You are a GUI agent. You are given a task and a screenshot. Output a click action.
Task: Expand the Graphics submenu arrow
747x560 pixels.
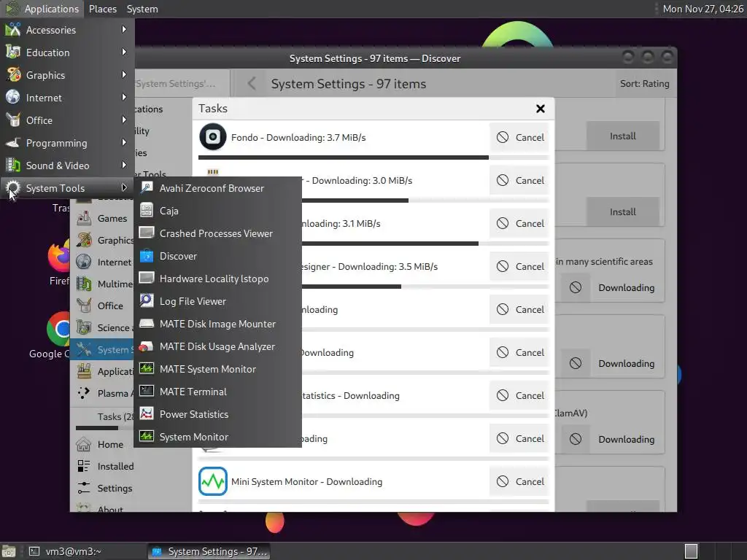click(x=124, y=75)
